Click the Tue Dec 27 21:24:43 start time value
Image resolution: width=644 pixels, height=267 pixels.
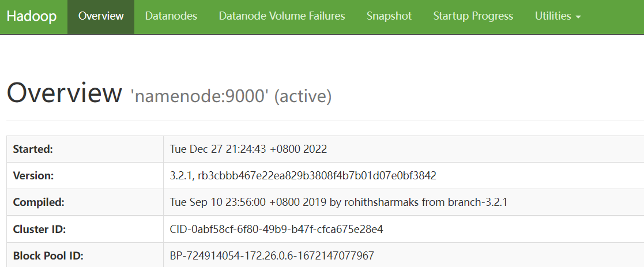(248, 149)
